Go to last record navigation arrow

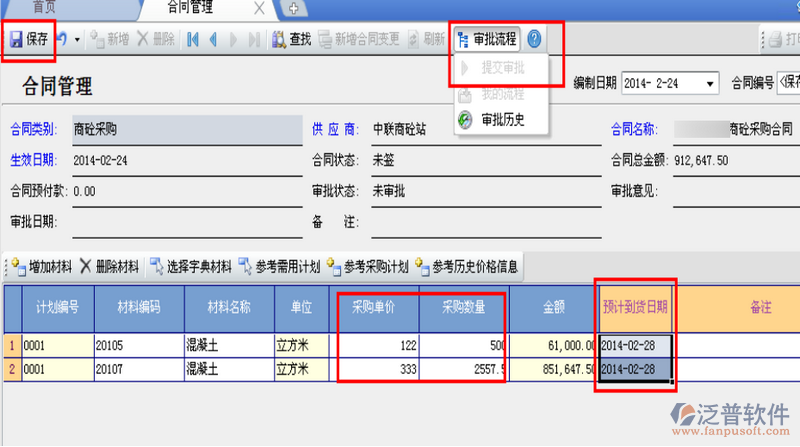point(253,40)
